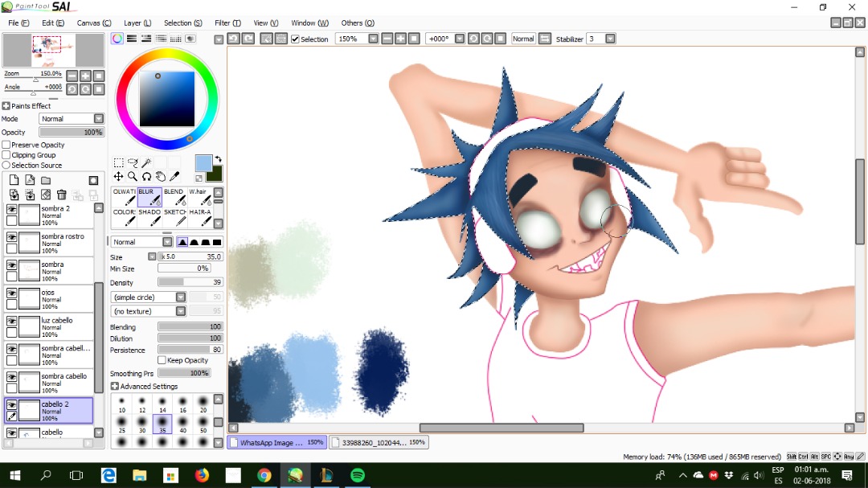Select the Magic Wand tool
Viewport: 868px width, 488px height.
147,162
